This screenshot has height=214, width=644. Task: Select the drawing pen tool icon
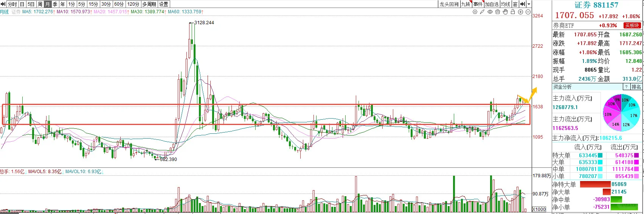[483, 12]
